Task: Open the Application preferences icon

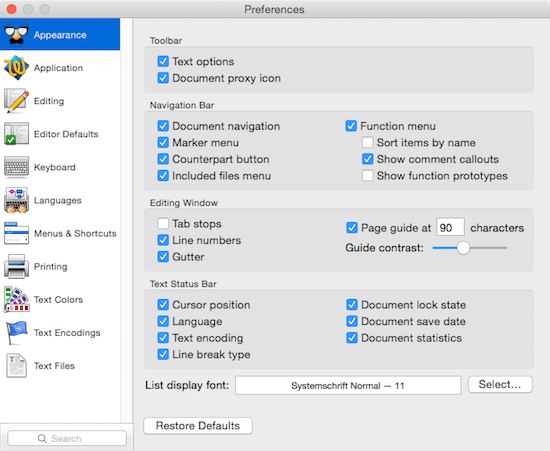Action: (16, 68)
